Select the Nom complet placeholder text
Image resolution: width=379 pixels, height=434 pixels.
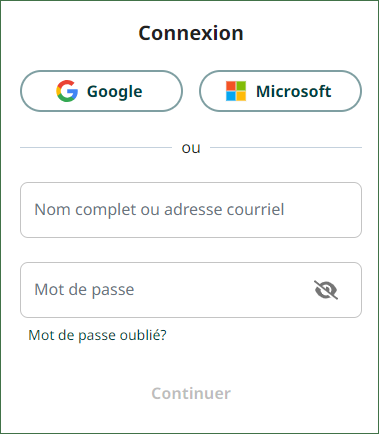pos(159,210)
